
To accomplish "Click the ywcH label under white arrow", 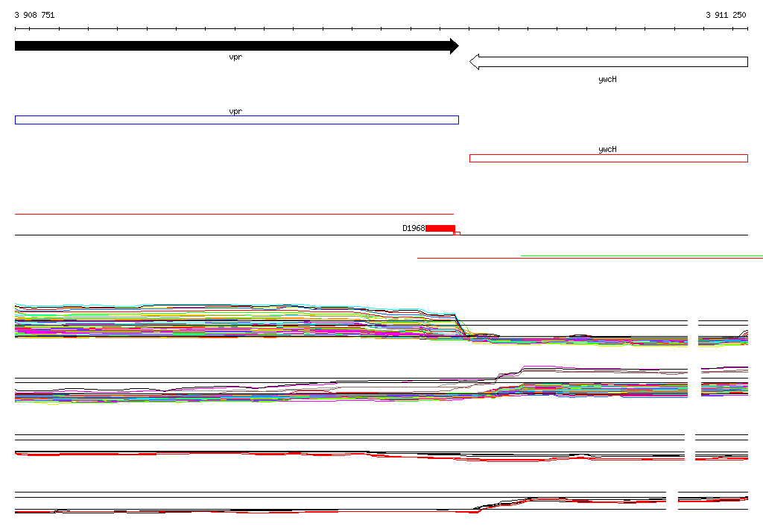I will point(607,79).
